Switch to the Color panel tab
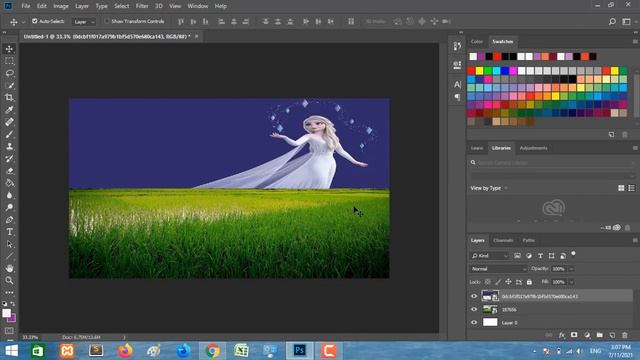The width and height of the screenshot is (640, 360). pyautogui.click(x=476, y=42)
